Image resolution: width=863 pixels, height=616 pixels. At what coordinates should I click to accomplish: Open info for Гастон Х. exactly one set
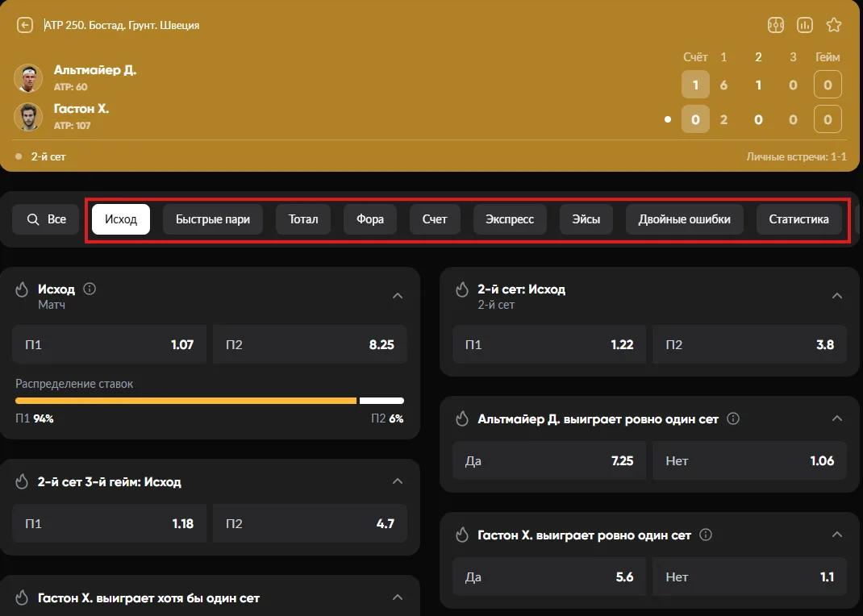click(706, 535)
